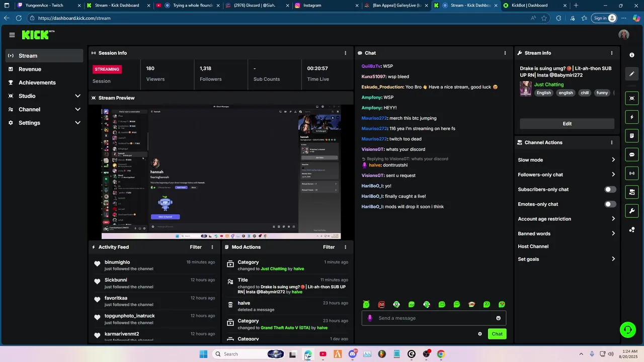The height and width of the screenshot is (362, 644).
Task: Open Activity Feed options menu
Action: point(212,247)
